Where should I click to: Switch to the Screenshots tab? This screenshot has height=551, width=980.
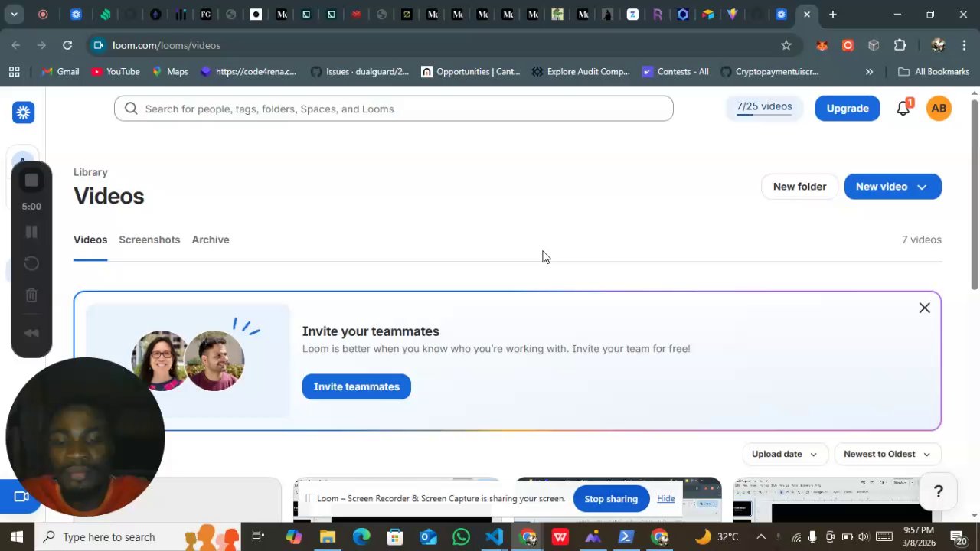(x=149, y=240)
